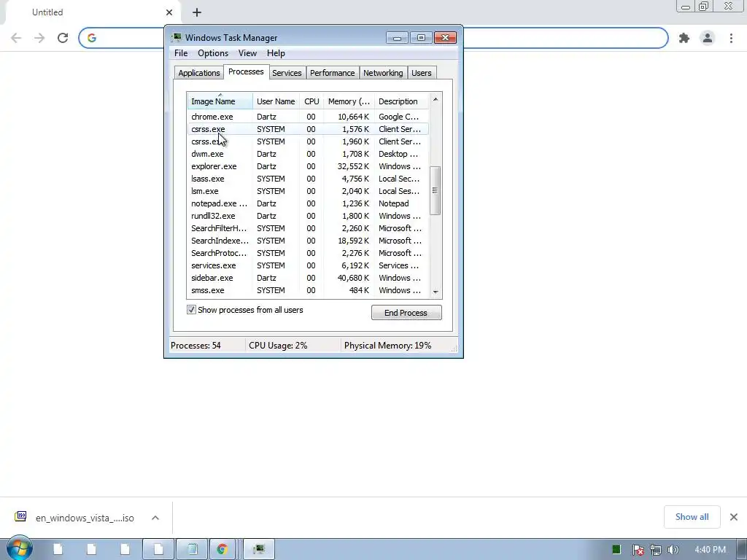Select the SearchProtoc... process row
Image resolution: width=747 pixels, height=560 pixels.
point(308,253)
